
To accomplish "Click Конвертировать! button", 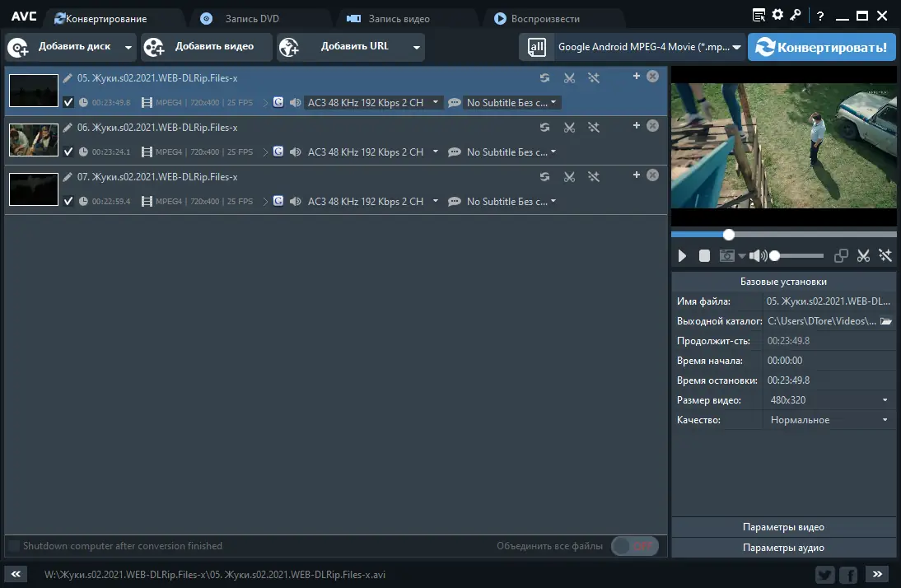I will 822,47.
